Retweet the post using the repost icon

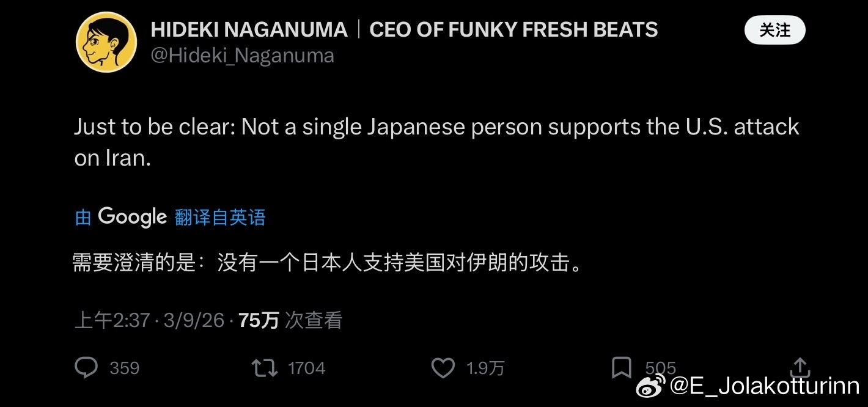(265, 367)
